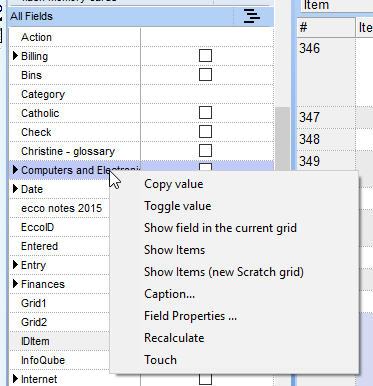
Task: Select the IDItem field row
Action: [59, 341]
